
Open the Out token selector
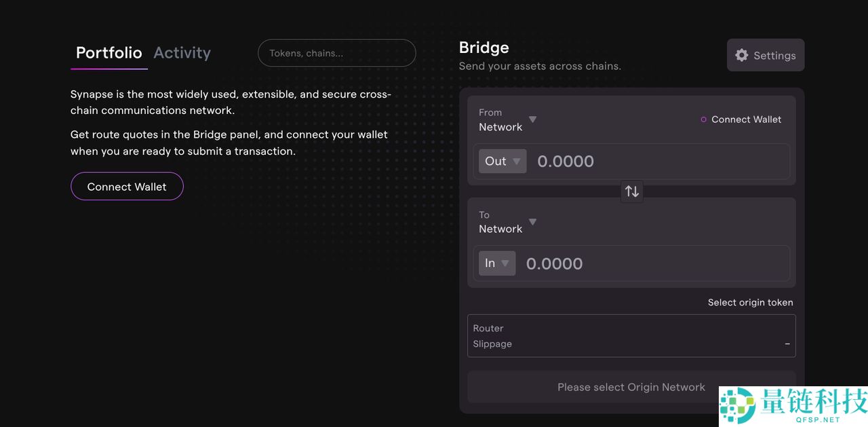502,162
